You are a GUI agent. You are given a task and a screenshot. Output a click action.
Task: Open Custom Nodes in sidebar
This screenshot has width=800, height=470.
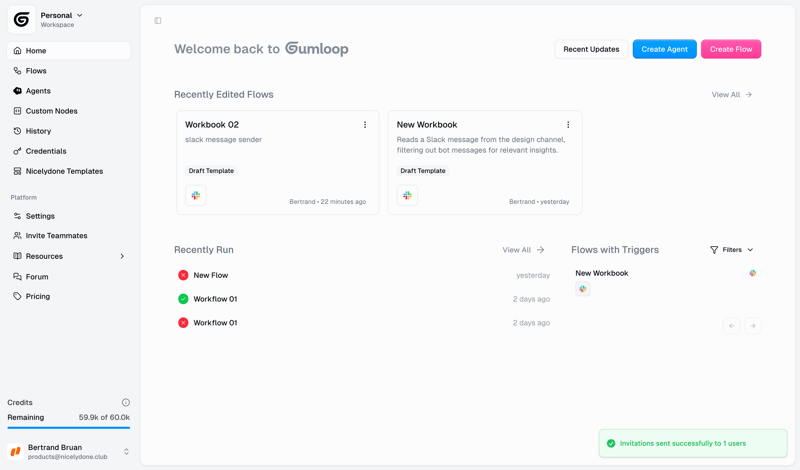tap(69, 111)
